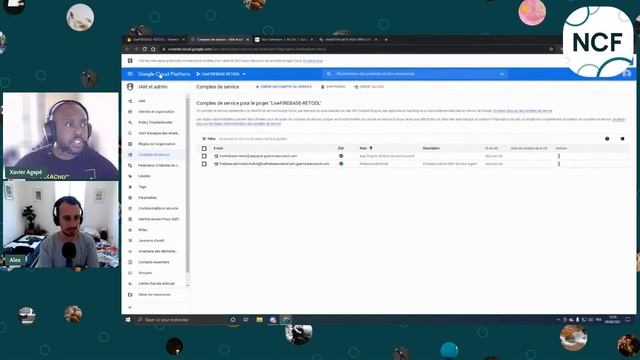This screenshot has width=640, height=360.
Task: Click the Supprimer button
Action: coord(333,87)
